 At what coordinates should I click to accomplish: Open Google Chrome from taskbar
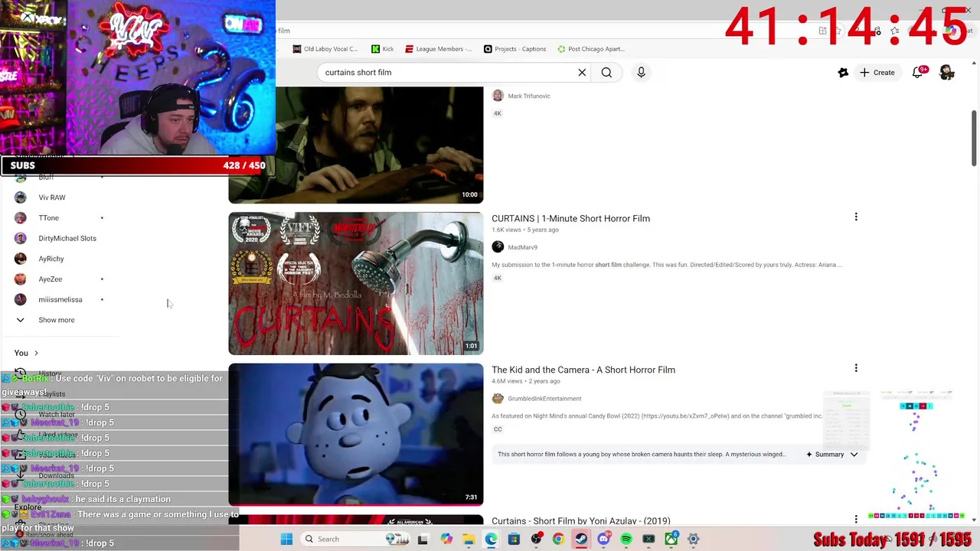point(558,540)
